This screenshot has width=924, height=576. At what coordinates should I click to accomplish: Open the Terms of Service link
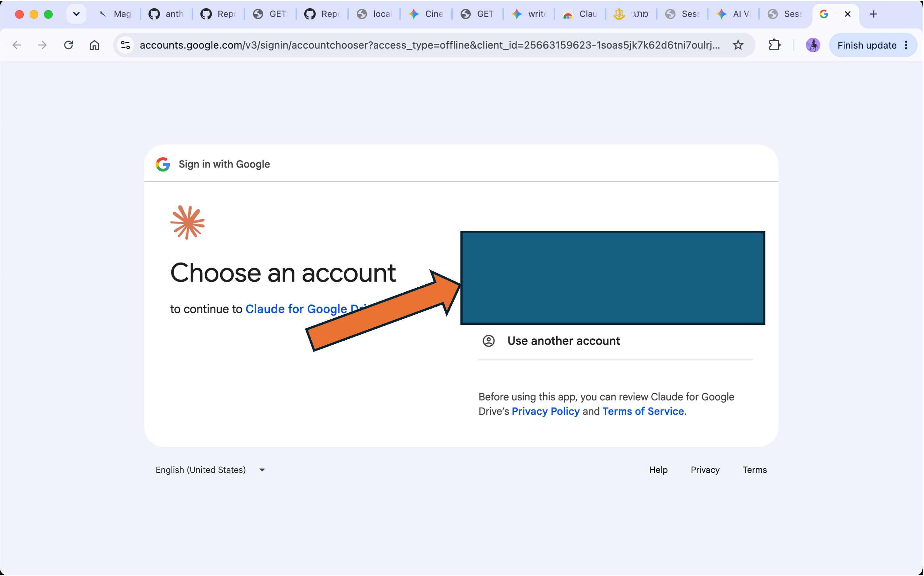point(643,411)
